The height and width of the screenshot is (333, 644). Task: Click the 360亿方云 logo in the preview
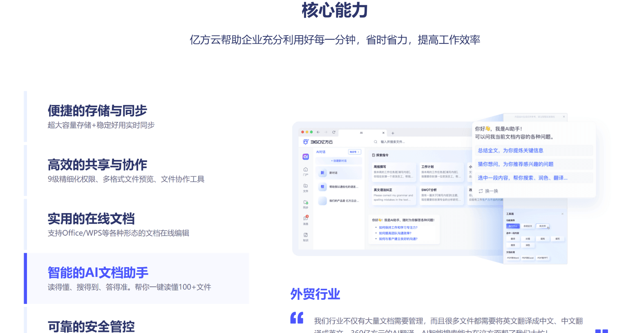pyautogui.click(x=318, y=142)
